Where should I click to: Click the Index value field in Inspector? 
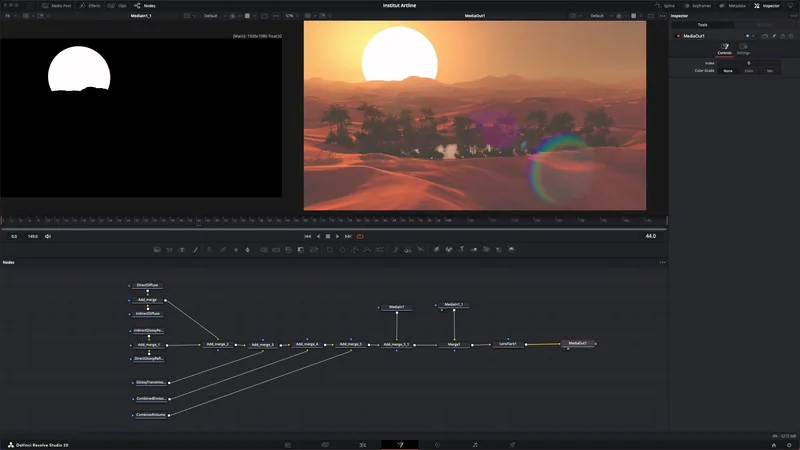coord(748,63)
